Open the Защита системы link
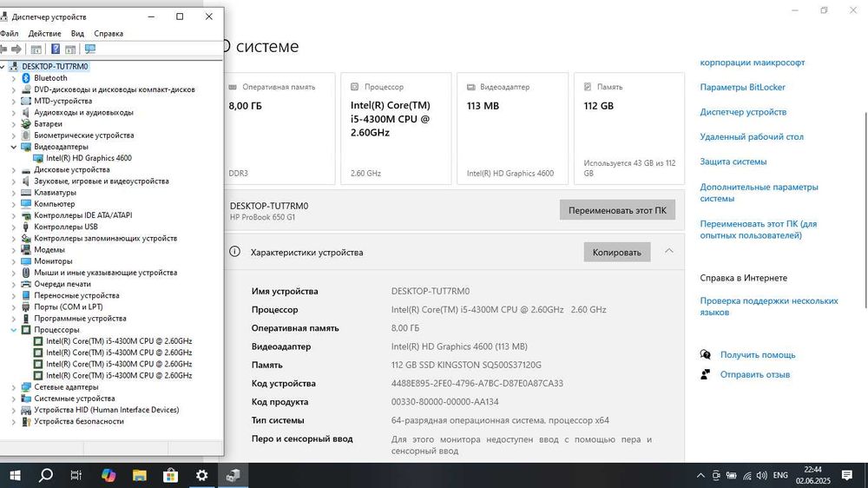The height and width of the screenshot is (488, 868). point(733,162)
